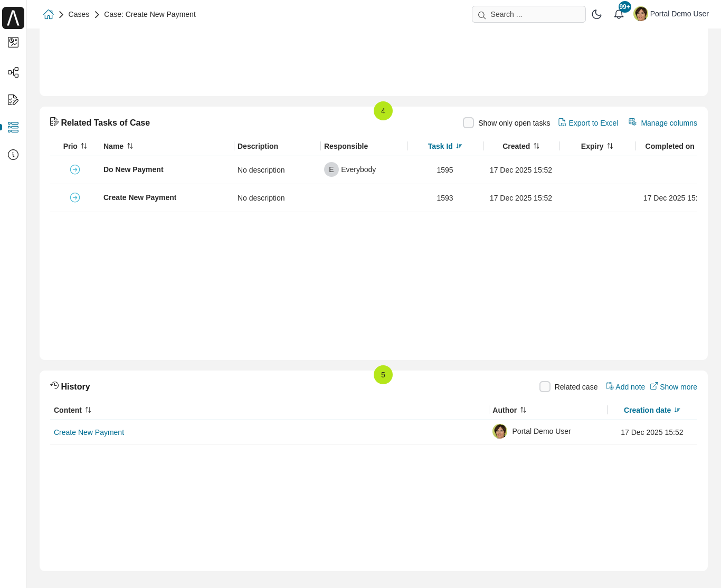Screen dimensions: 721x588
Task: Navigate to Cases in breadcrumb
Action: (79, 14)
